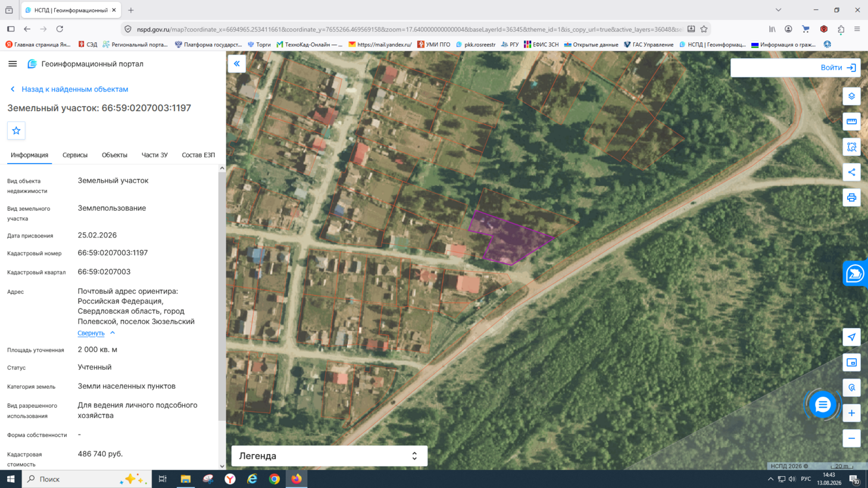This screenshot has height=488, width=868.
Task: Open the mini-map overview icon
Action: pos(851,362)
